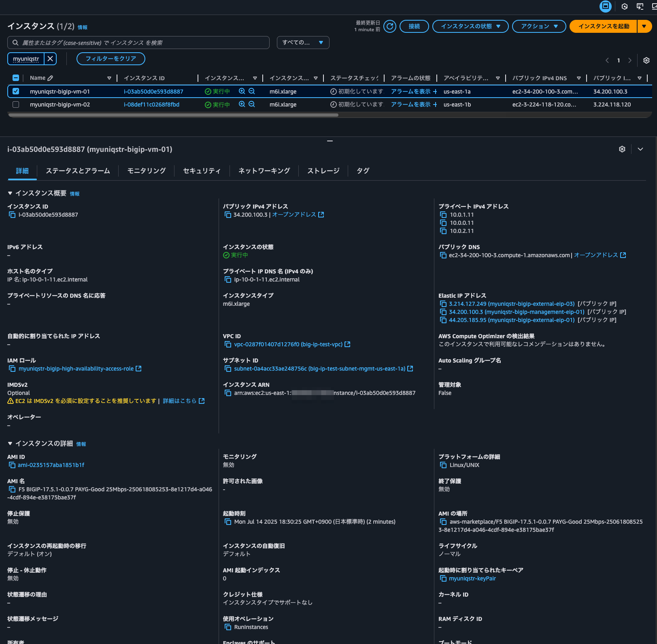Zoom in icon for myuniqstr-bigip-vm-01 status
Image resolution: width=657 pixels, height=644 pixels.
[x=242, y=92]
